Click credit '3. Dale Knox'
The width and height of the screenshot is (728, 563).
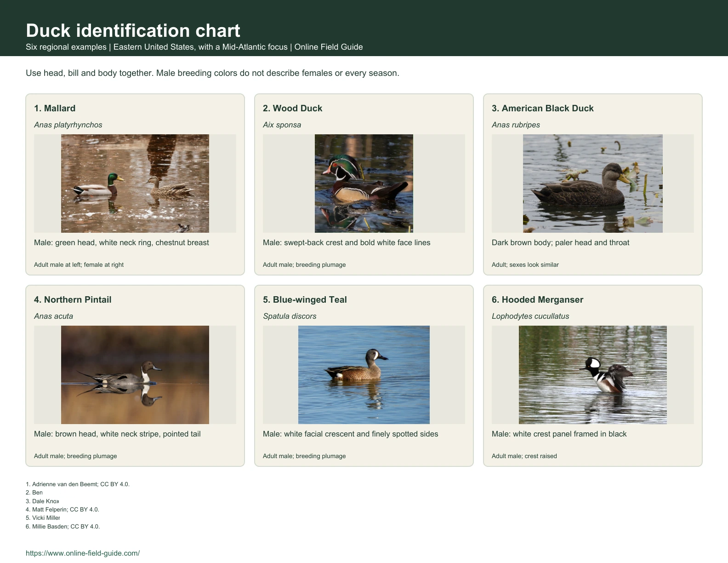(42, 501)
